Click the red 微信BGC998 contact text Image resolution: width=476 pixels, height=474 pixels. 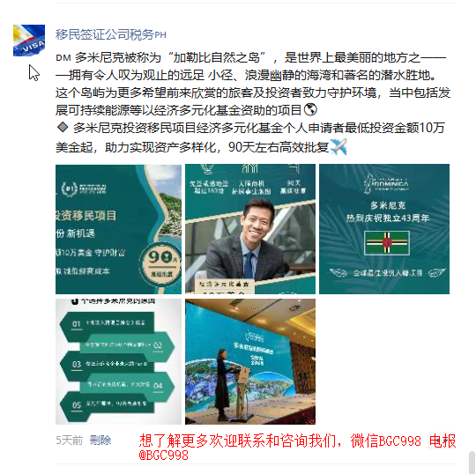point(385,441)
